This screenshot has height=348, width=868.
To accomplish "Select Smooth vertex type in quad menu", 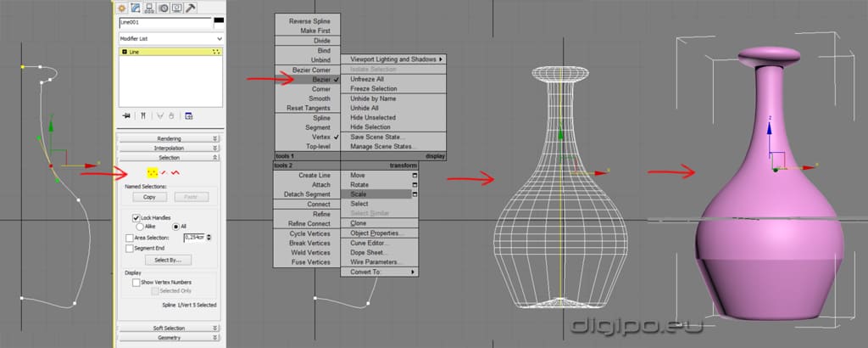I will [308, 98].
